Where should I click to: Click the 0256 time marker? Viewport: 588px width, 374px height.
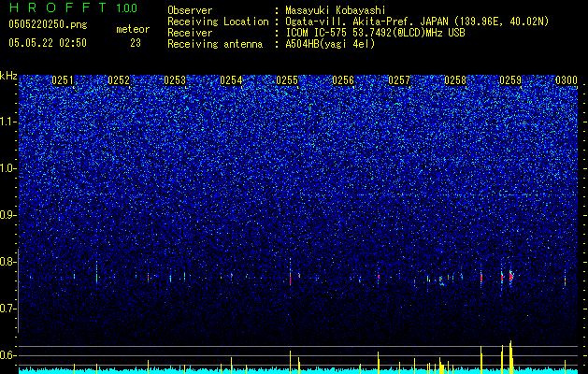(x=343, y=80)
